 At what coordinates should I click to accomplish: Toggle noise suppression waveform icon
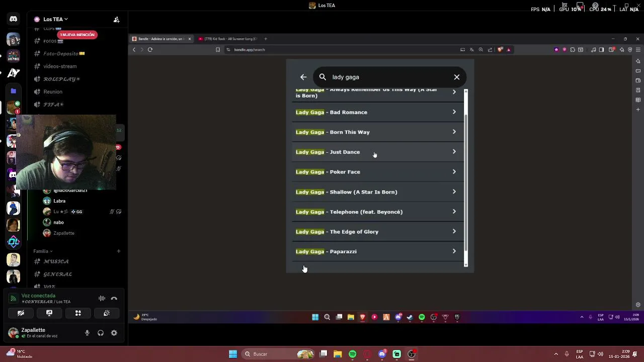tap(102, 298)
